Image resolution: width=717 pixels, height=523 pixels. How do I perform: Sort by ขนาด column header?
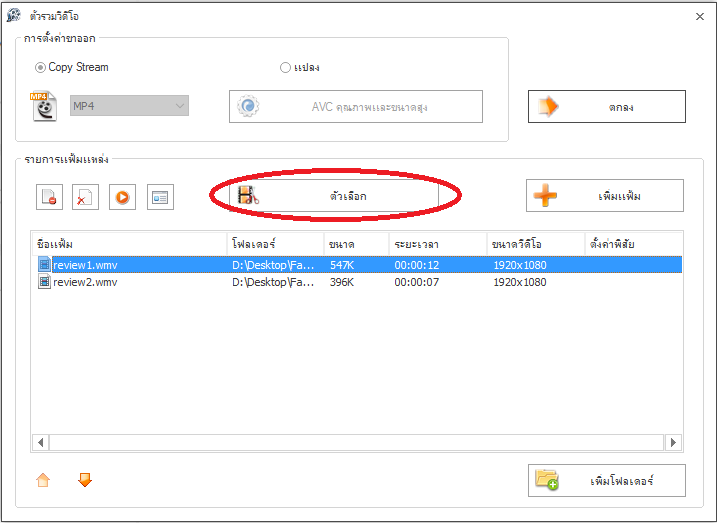(357, 244)
